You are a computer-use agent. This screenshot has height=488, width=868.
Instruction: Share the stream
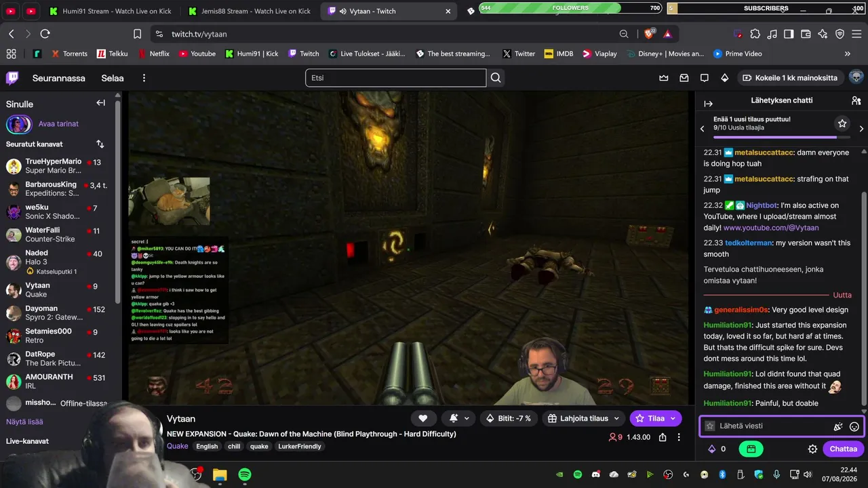pyautogui.click(x=663, y=437)
